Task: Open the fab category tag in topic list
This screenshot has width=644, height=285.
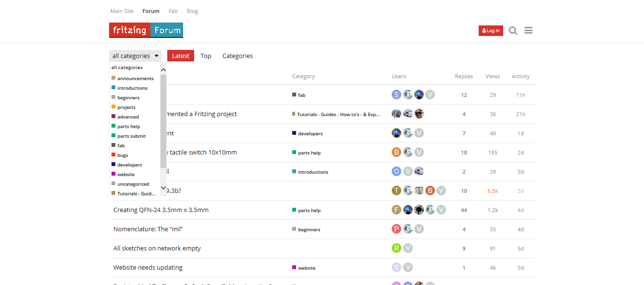Action: tap(299, 95)
